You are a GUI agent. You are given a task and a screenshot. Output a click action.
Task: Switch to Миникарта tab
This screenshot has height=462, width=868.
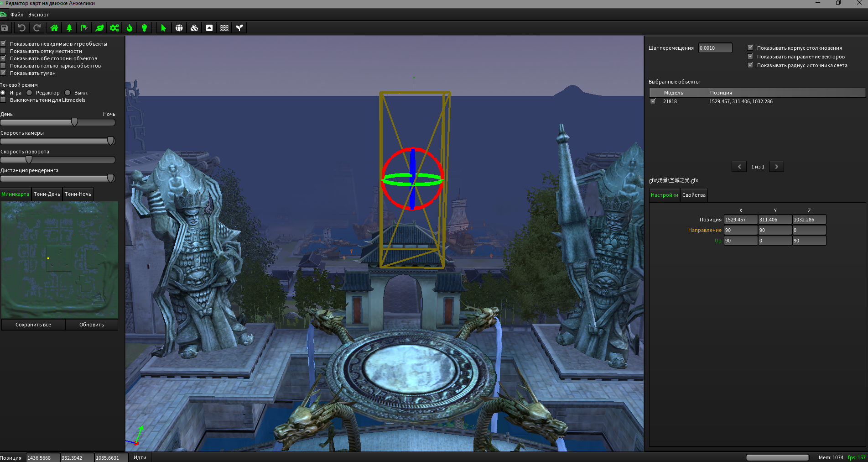click(x=16, y=194)
